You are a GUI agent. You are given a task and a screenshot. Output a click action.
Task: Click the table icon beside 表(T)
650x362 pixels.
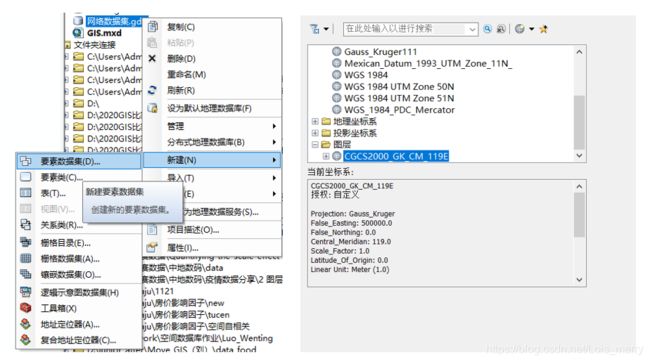[26, 193]
